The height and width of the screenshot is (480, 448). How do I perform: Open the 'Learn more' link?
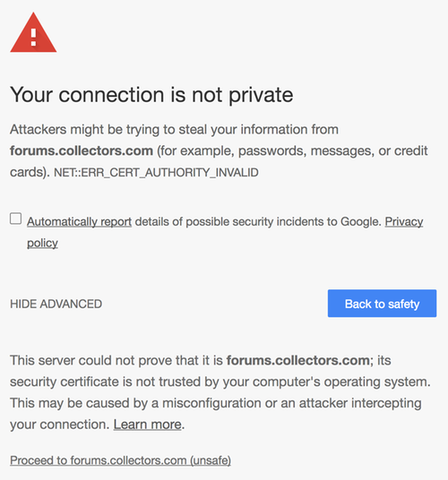(x=148, y=424)
